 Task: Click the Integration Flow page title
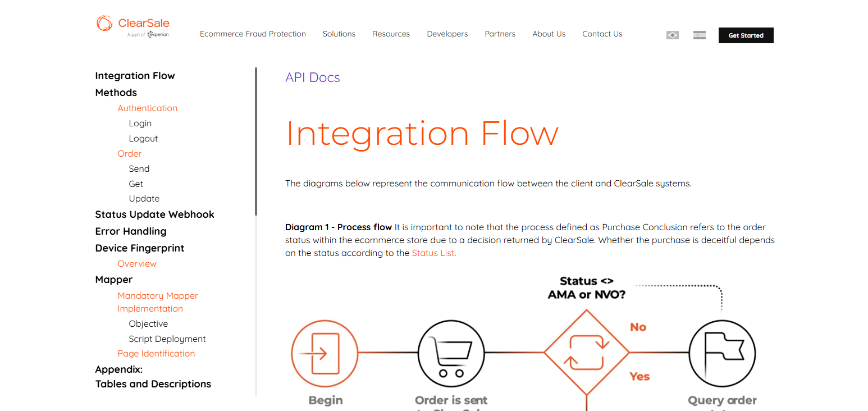[422, 134]
